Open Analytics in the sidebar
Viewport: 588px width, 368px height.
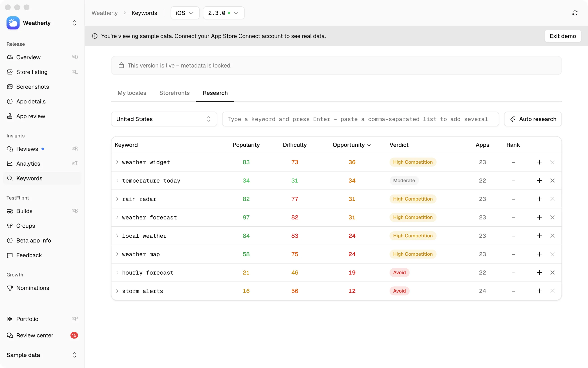[42, 164]
